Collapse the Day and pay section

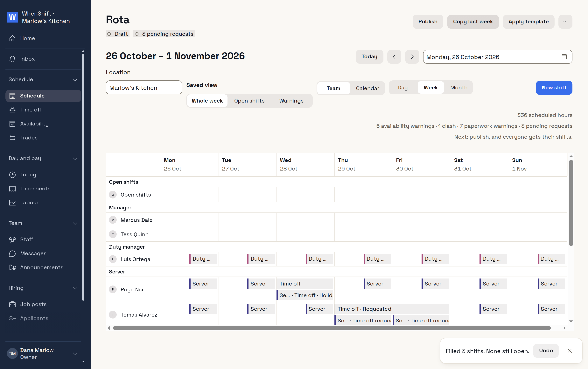(75, 158)
